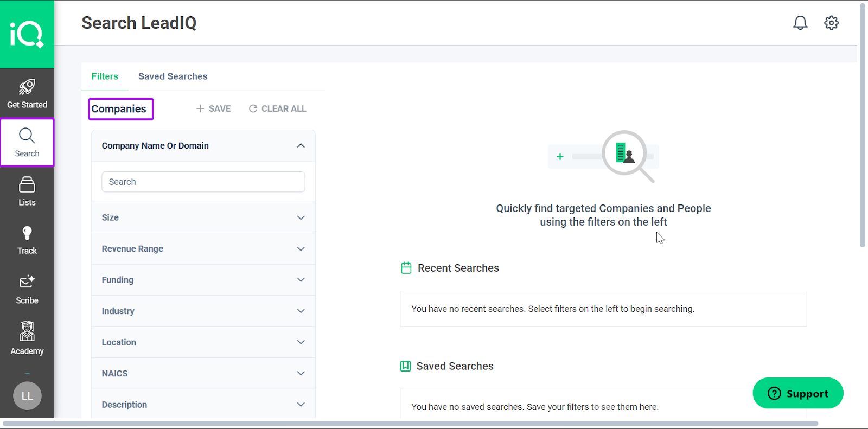Screen dimensions: 868x429
Task: Click the 'You have no saved searches' message
Action: point(535,407)
